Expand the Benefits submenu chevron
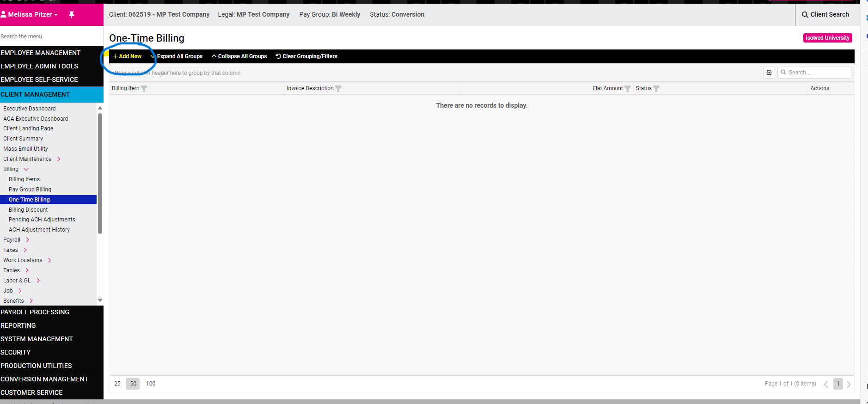The image size is (868, 404). 31,301
